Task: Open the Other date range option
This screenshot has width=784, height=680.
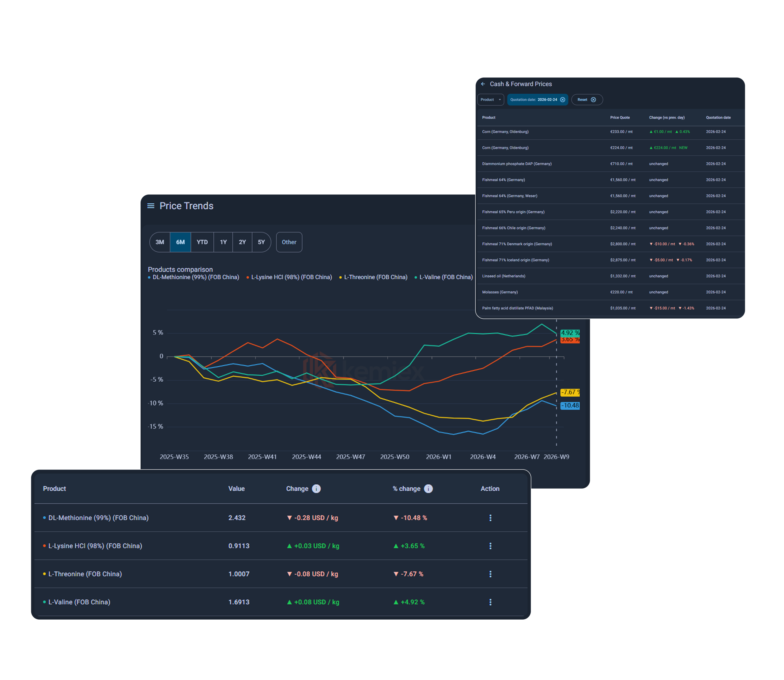Action: click(x=289, y=242)
